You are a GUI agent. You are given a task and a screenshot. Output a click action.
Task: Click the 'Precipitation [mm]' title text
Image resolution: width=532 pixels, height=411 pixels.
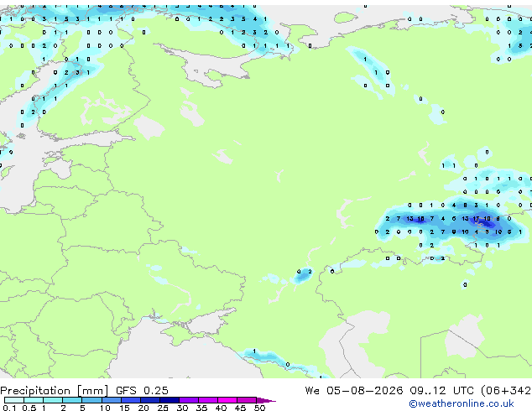(x=54, y=391)
